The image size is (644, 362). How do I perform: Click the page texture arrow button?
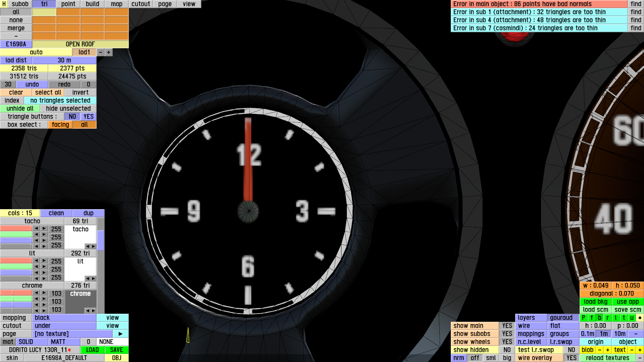120,334
